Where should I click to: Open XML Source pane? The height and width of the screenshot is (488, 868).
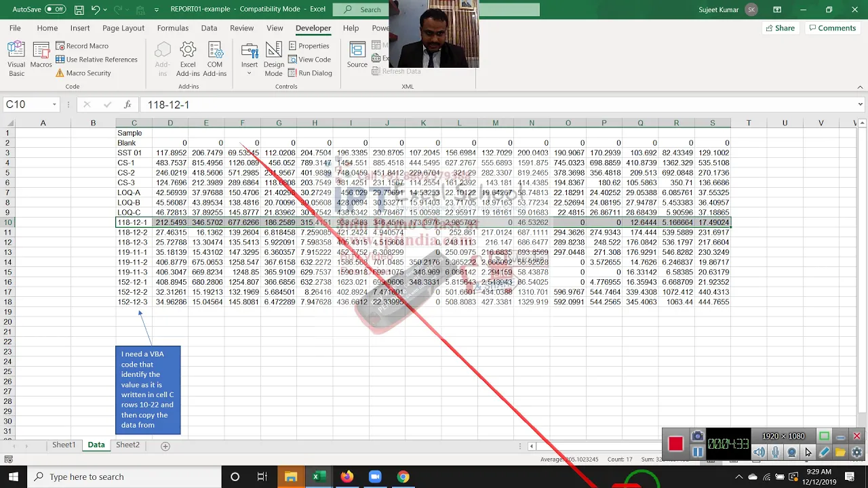click(357, 56)
